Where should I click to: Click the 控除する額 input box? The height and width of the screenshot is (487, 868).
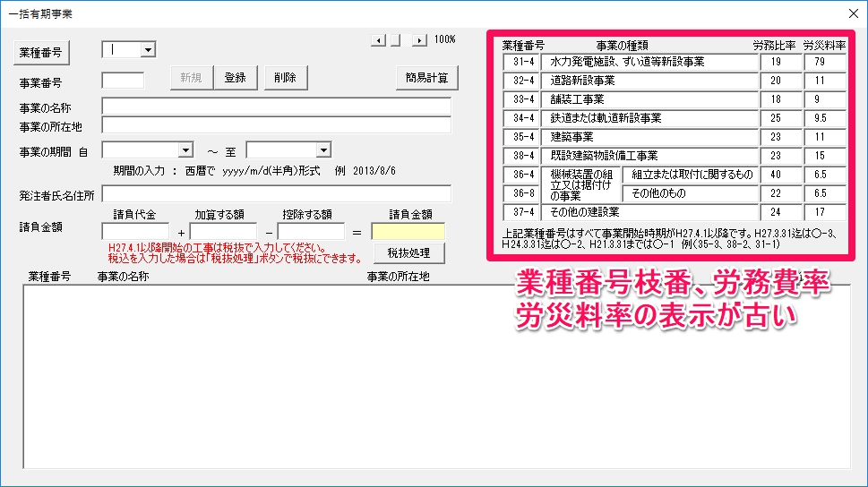[310, 232]
